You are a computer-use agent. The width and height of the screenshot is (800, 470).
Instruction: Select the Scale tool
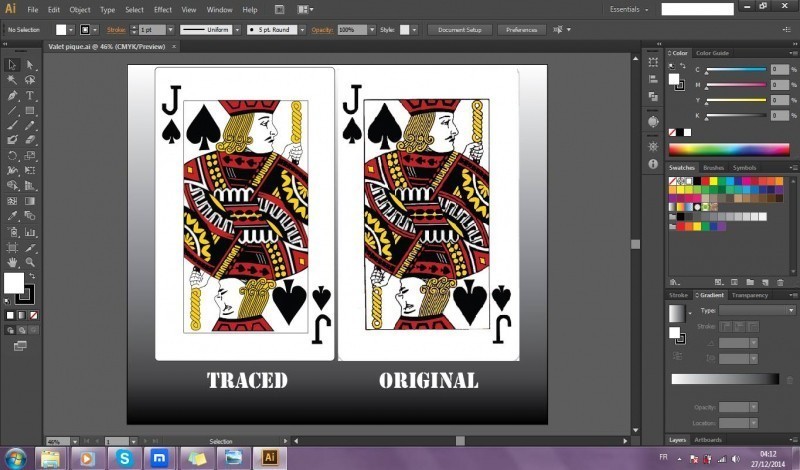[30, 156]
